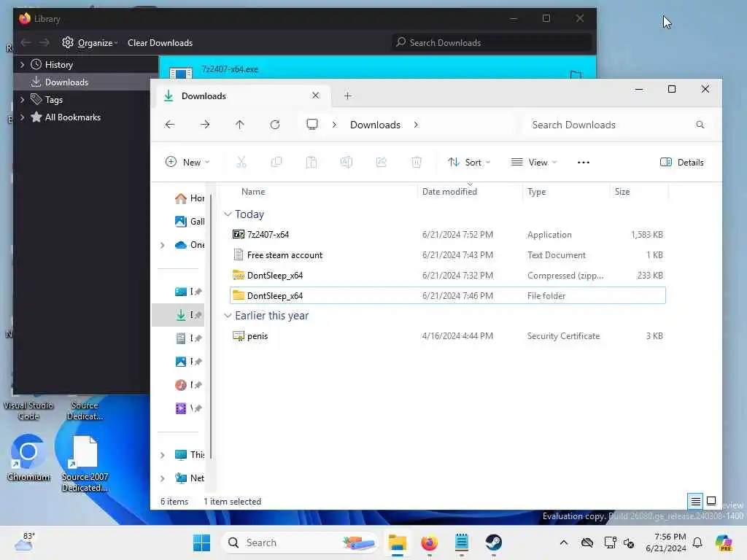Click the Paste clipboard icon in Explorer toolbar
Image resolution: width=747 pixels, height=560 pixels.
point(311,163)
